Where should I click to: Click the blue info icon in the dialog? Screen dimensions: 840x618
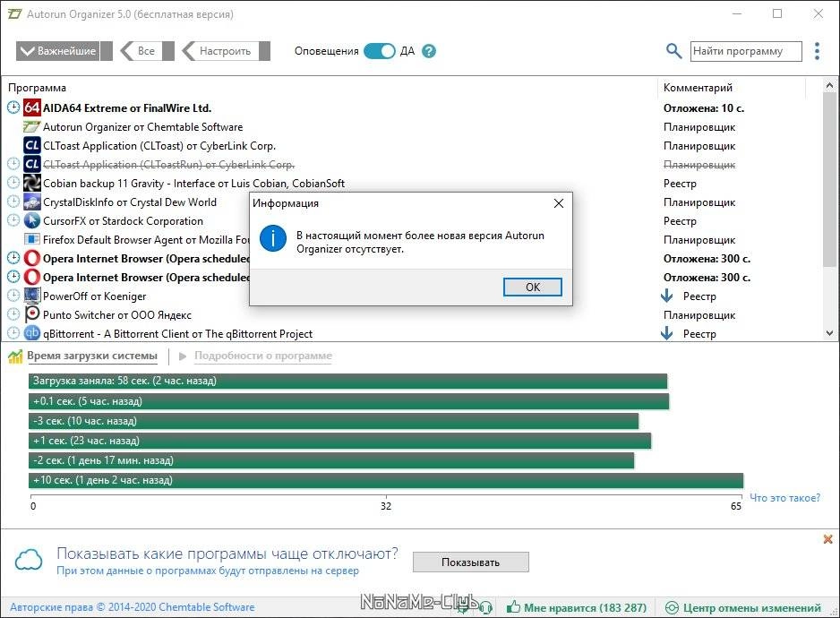pos(273,238)
